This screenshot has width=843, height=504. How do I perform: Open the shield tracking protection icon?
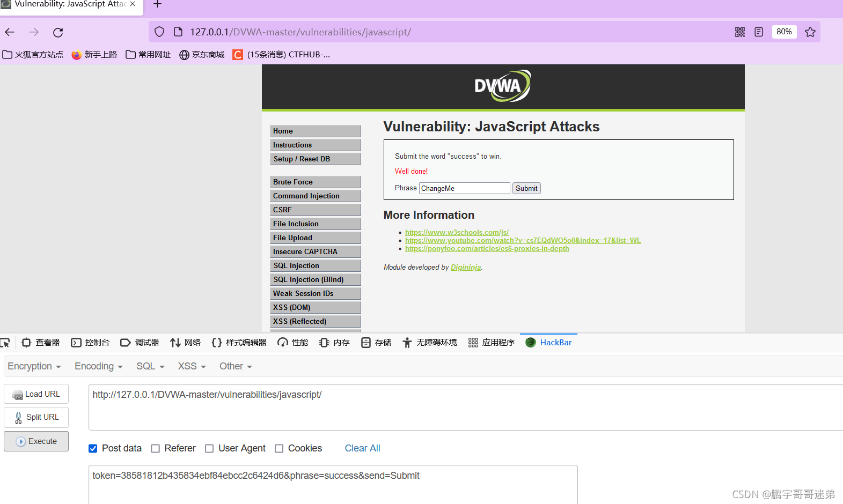click(x=159, y=32)
